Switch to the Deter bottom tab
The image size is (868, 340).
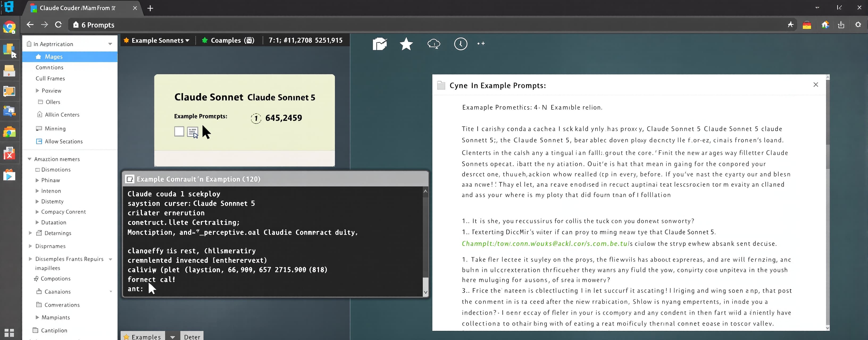pos(192,337)
